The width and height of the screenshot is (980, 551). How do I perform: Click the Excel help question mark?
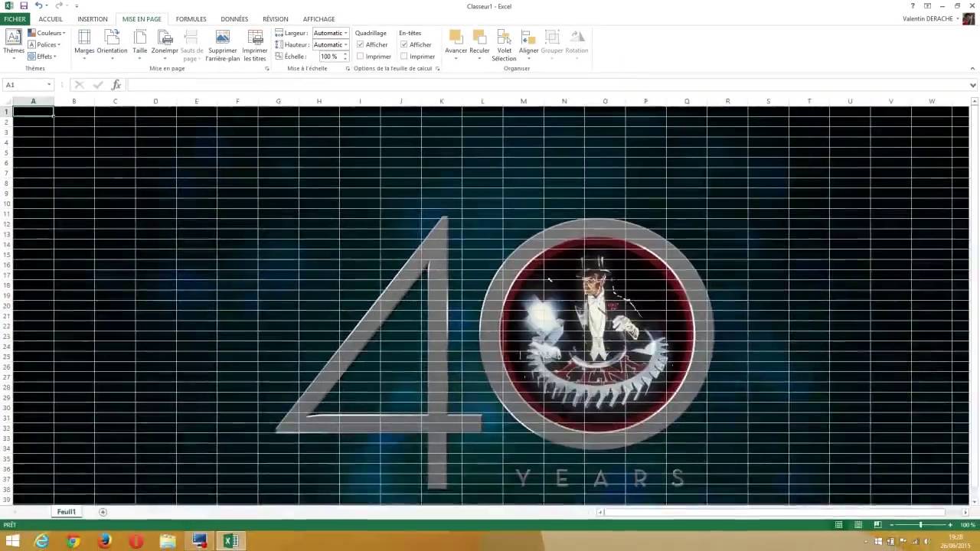(x=913, y=6)
